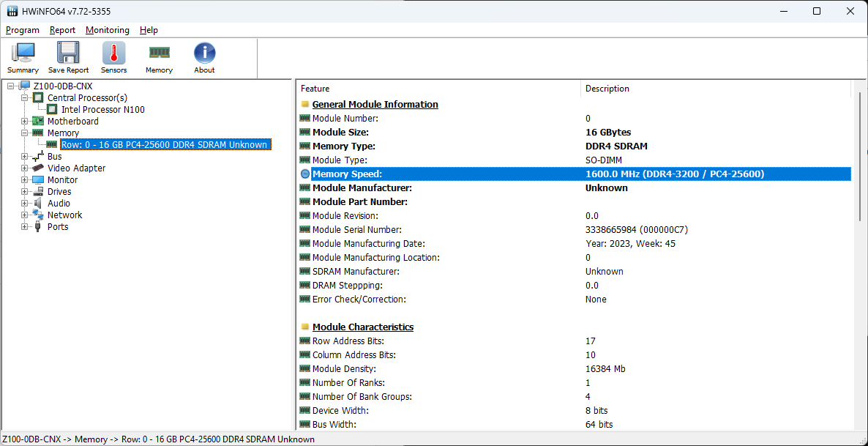This screenshot has width=868, height=446.
Task: Select the SDRAM Manufacturer row
Action: 575,272
